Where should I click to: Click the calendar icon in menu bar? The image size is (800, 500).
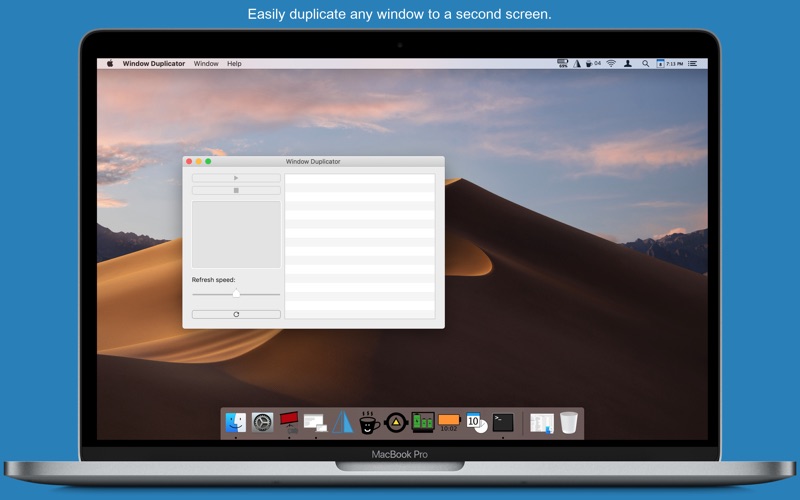click(x=660, y=64)
